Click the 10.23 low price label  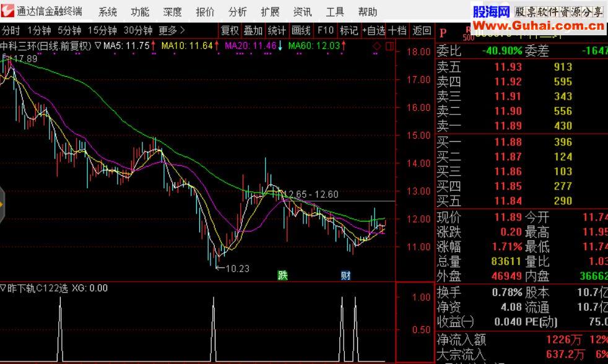coord(237,268)
